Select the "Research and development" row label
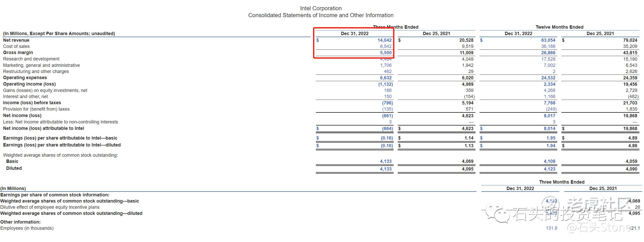Screen dimensions: 644x242 coord(31,59)
